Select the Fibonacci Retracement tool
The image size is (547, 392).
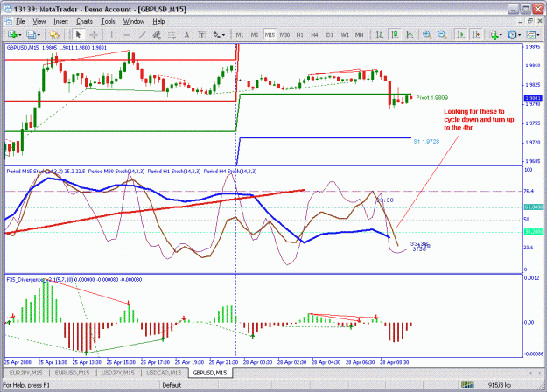tap(172, 34)
